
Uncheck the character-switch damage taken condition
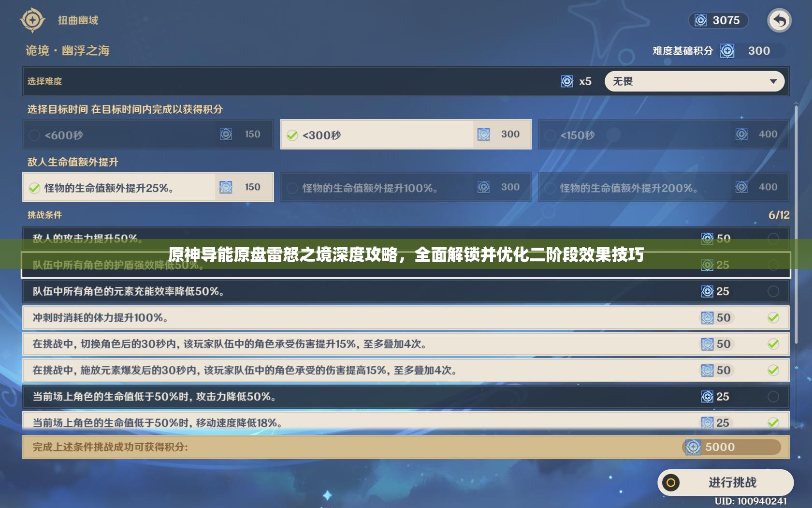tap(773, 344)
